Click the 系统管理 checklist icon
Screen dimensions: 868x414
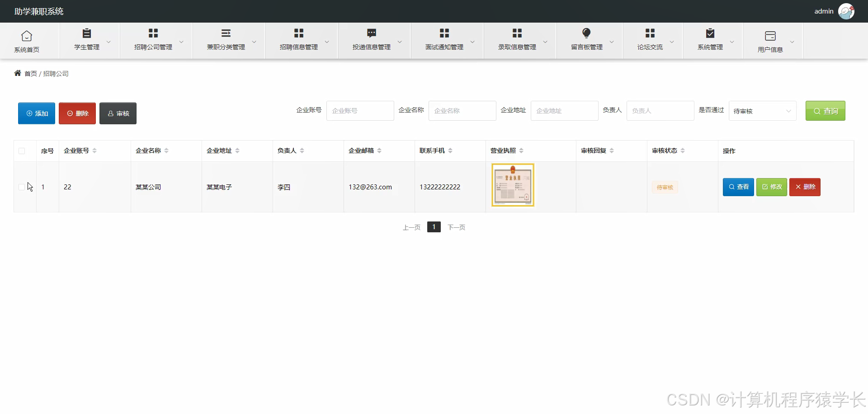tap(710, 33)
